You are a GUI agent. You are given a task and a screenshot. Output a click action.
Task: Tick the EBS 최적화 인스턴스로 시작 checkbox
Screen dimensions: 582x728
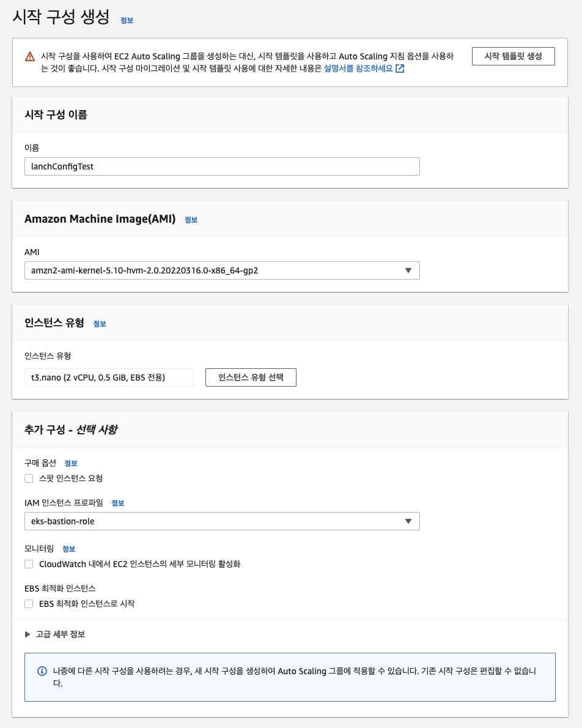(29, 604)
